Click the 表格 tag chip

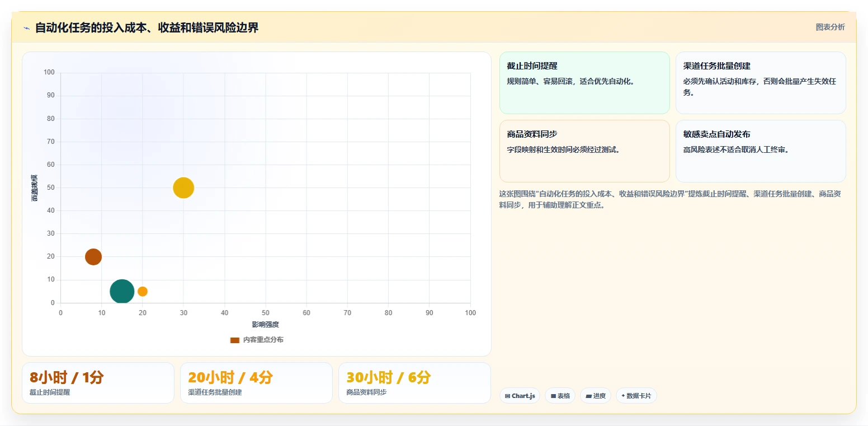[560, 396]
